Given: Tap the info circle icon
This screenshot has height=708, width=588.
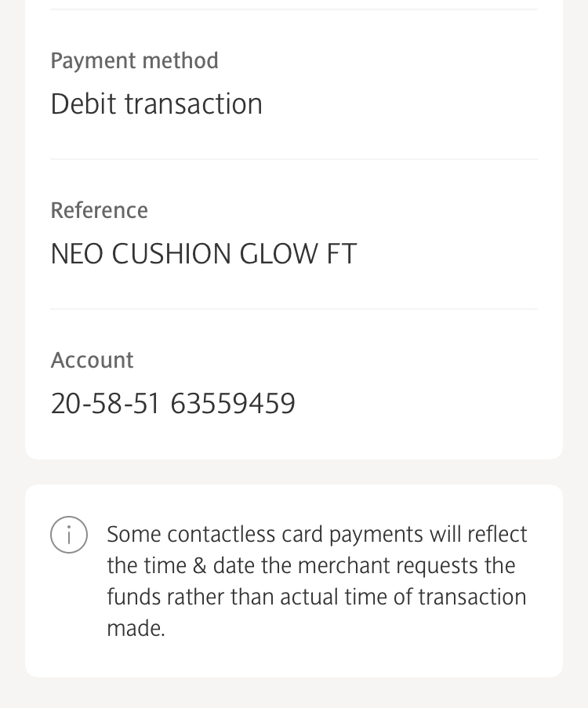Looking at the screenshot, I should (69, 535).
